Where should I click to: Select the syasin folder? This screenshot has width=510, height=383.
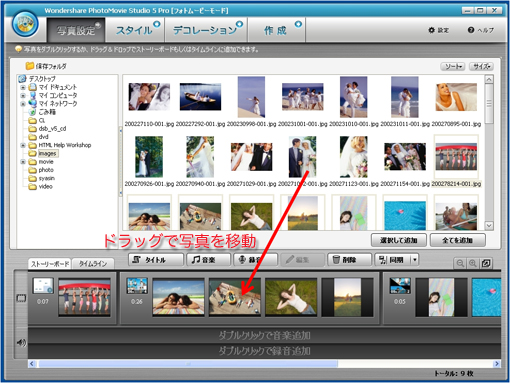(46, 178)
